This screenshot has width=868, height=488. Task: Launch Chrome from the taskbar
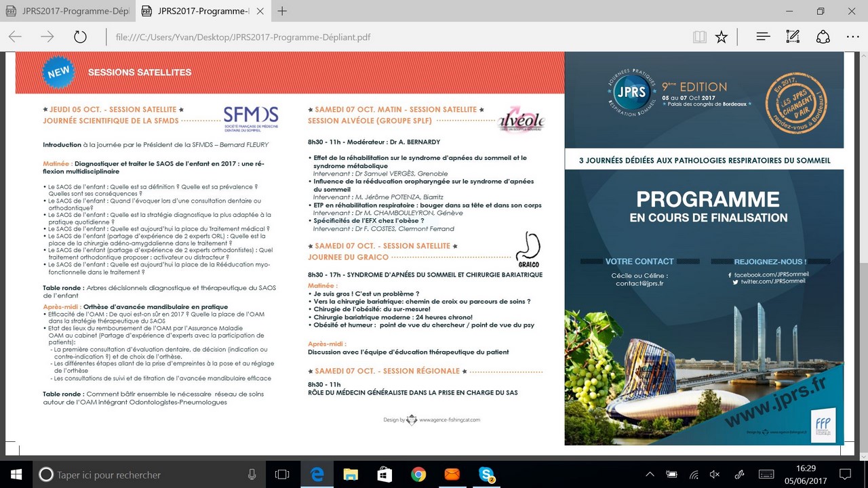(x=418, y=474)
